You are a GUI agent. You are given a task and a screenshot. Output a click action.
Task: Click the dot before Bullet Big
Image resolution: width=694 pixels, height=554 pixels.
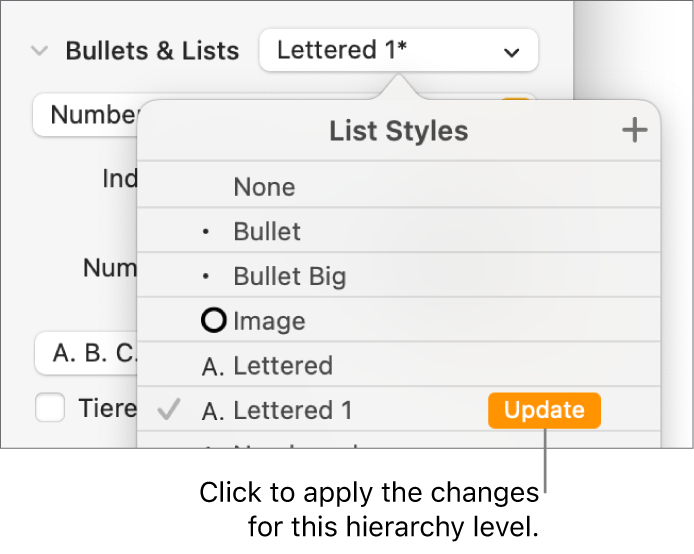pyautogui.click(x=207, y=277)
